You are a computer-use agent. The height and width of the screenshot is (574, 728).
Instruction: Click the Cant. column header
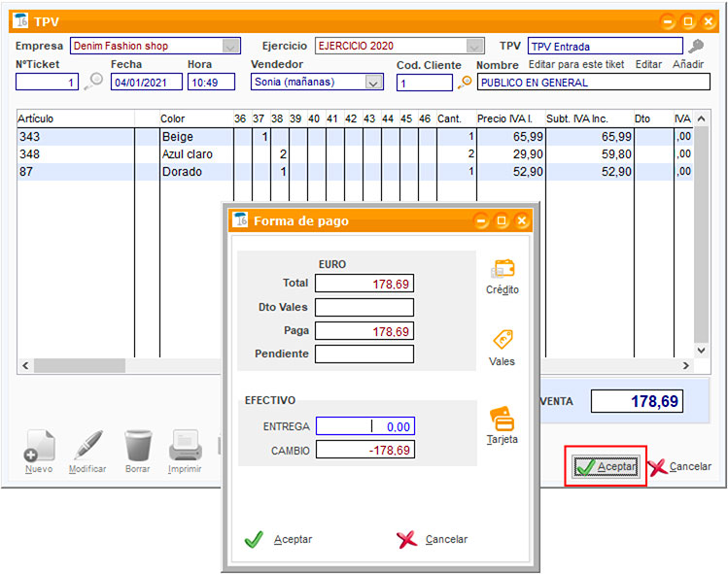click(456, 118)
